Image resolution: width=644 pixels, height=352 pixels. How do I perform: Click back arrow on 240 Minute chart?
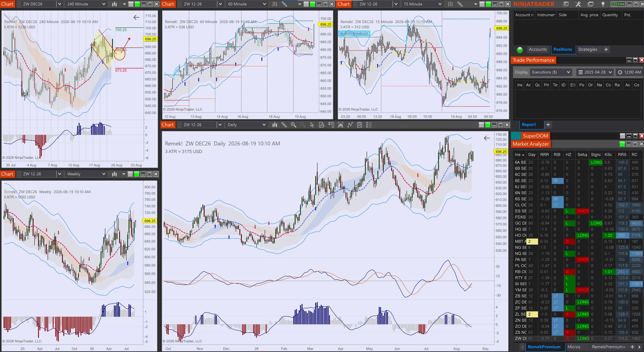[x=136, y=18]
